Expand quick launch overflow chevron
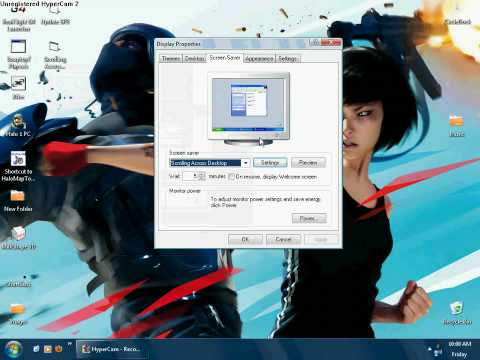The width and height of the screenshot is (480, 360). click(x=70, y=344)
